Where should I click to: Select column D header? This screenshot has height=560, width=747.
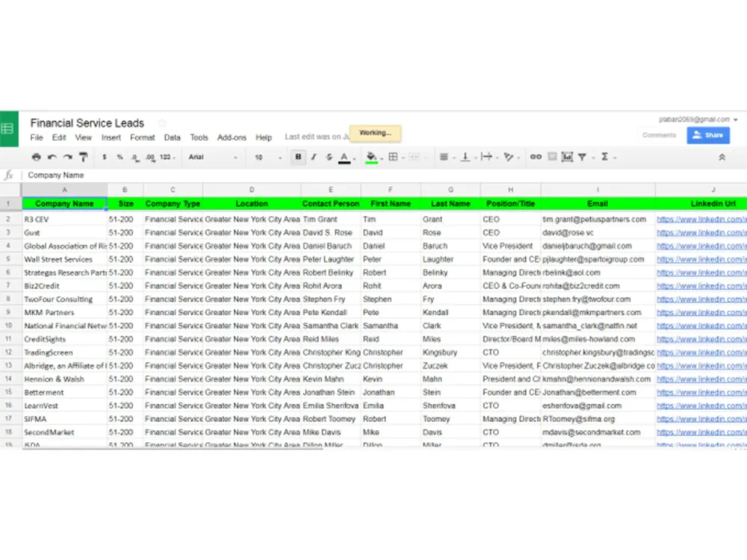(252, 190)
